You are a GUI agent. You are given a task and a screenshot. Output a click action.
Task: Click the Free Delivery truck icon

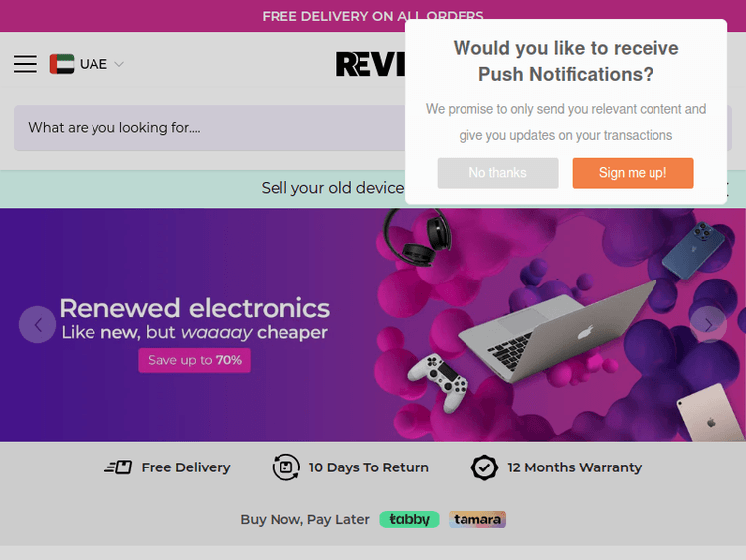(x=118, y=467)
